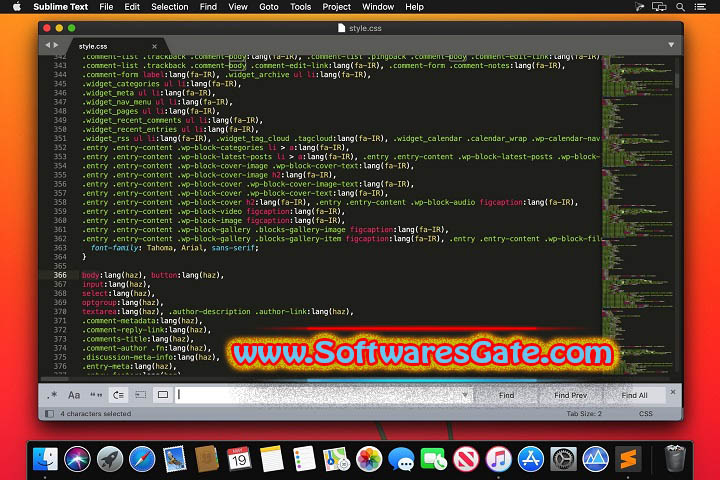Screen dimensions: 720x480
Task: Open the Edit menu
Action: click(x=132, y=7)
